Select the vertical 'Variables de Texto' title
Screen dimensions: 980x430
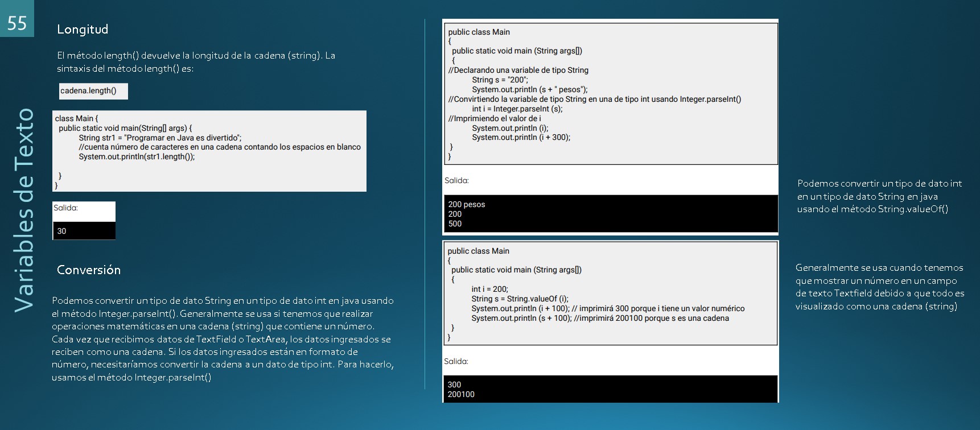coord(24,210)
